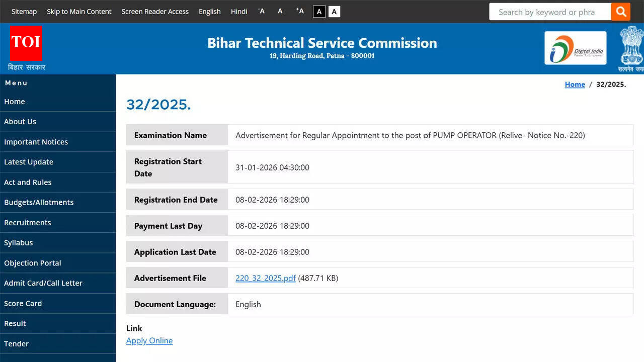Open the Important Notices section

pos(36,142)
